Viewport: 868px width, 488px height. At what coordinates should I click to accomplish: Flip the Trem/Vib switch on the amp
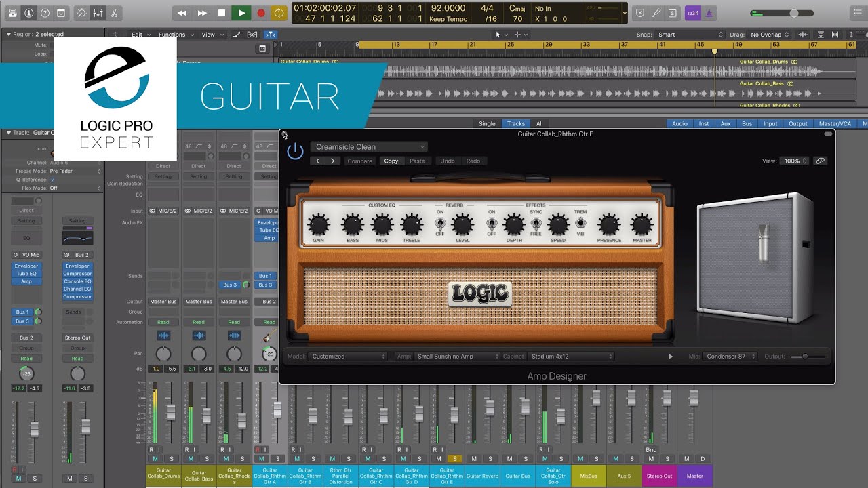pyautogui.click(x=580, y=222)
